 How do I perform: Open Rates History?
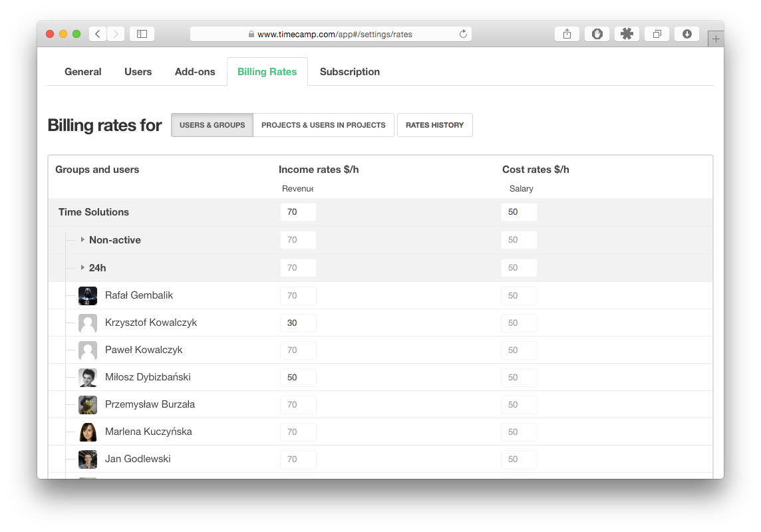(434, 125)
